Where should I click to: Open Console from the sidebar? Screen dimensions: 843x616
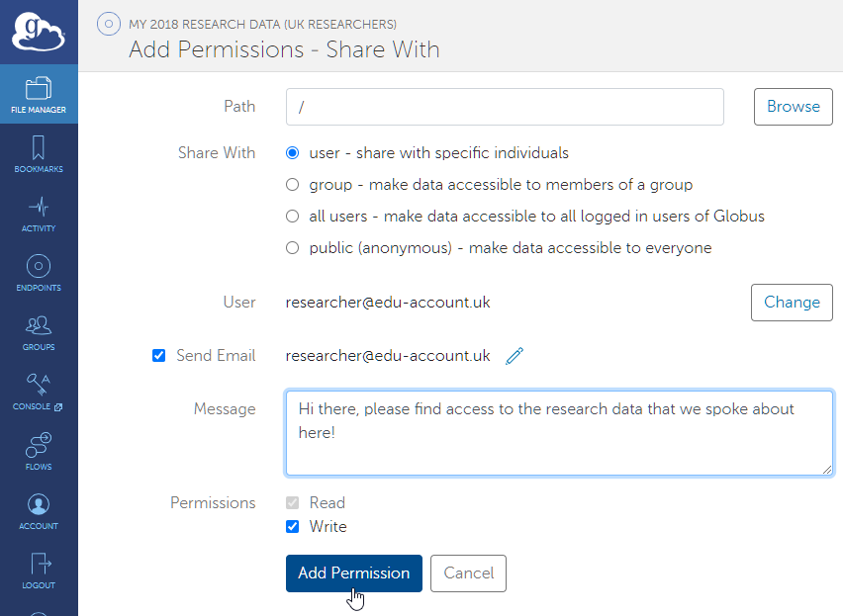pos(39,392)
